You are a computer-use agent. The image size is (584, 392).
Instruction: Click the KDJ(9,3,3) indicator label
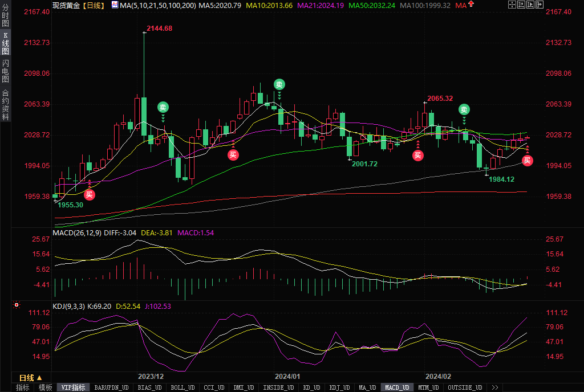[68, 306]
